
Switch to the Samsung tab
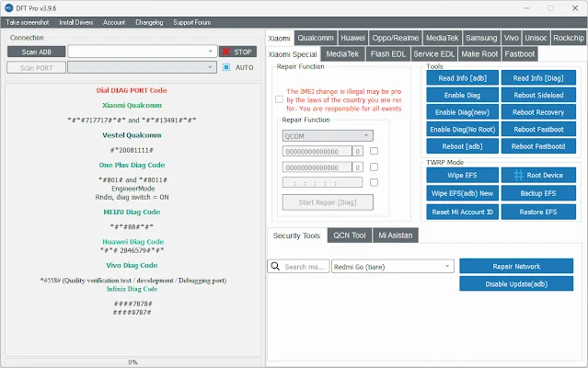click(481, 38)
